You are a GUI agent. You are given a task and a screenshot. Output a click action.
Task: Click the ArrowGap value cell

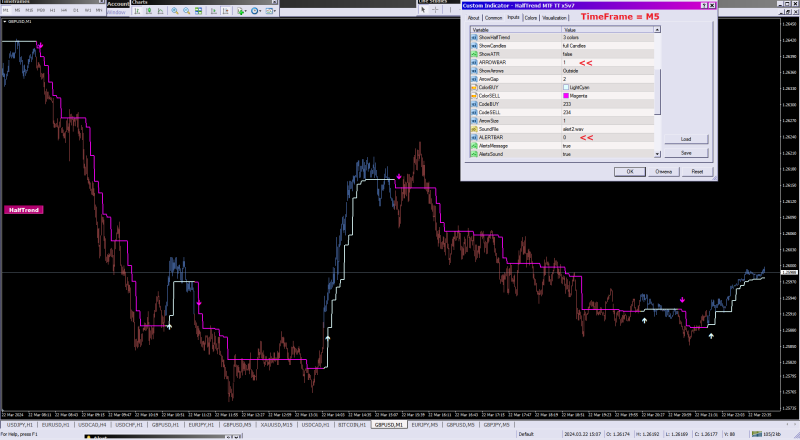[x=607, y=79]
